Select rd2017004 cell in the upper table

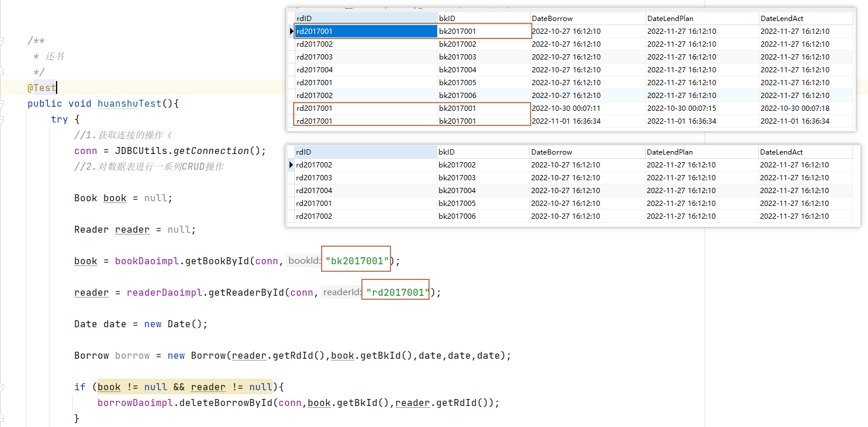click(x=366, y=69)
